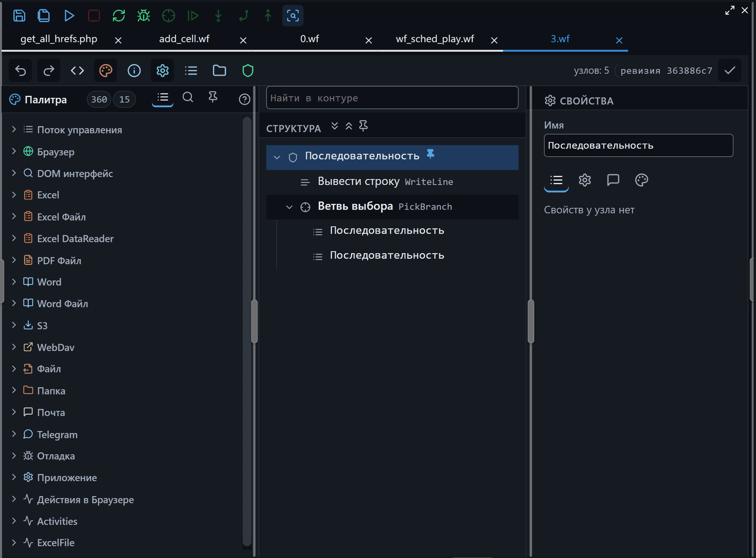The width and height of the screenshot is (756, 558).
Task: Close the 0.wf tab
Action: pyautogui.click(x=369, y=41)
